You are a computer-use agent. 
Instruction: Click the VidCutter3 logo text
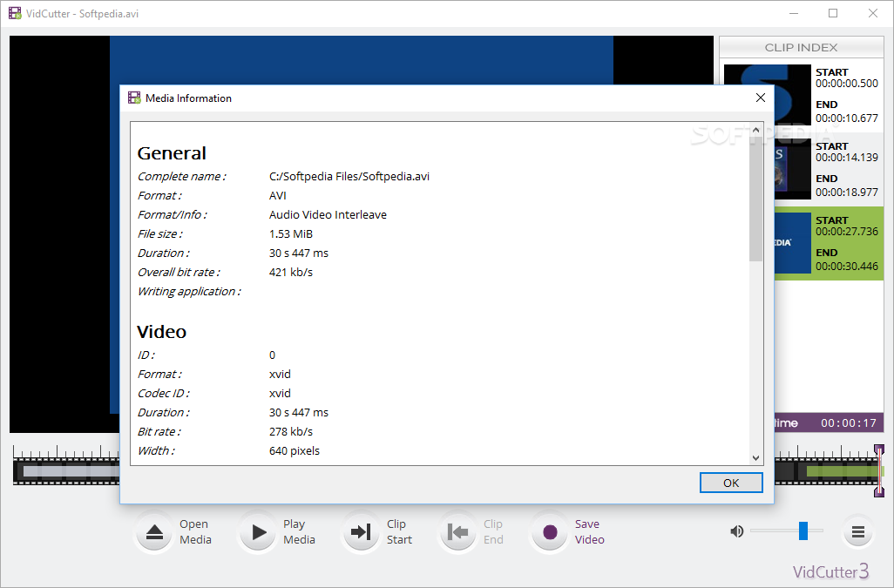830,571
